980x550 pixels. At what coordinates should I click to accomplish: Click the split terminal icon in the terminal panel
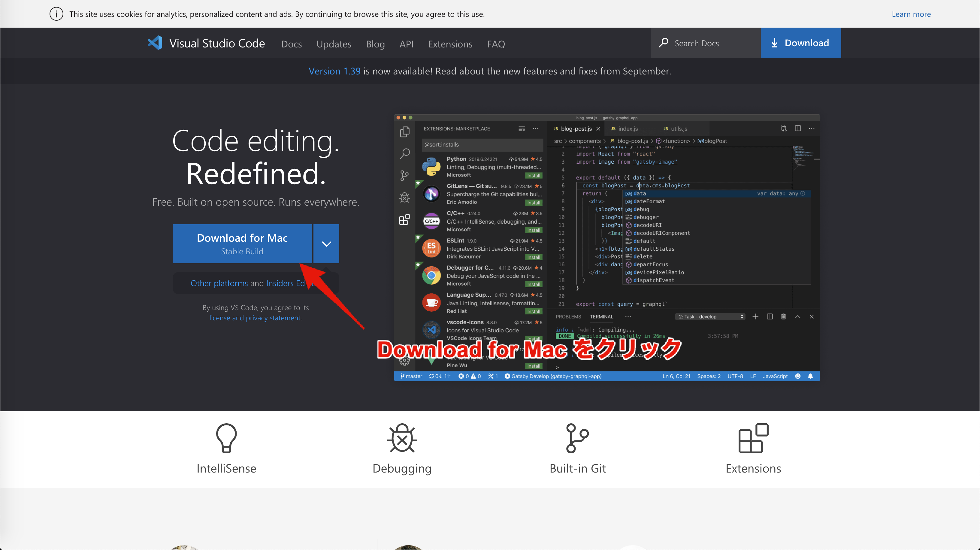coord(770,316)
